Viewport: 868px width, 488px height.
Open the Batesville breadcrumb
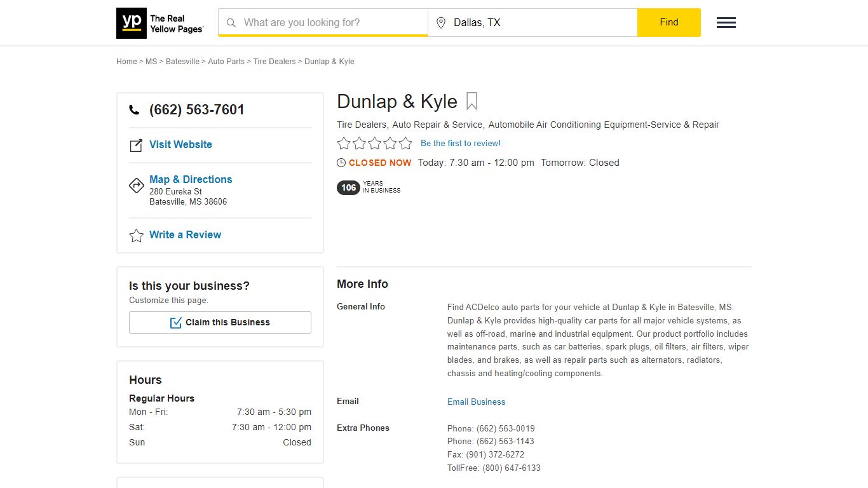(182, 62)
